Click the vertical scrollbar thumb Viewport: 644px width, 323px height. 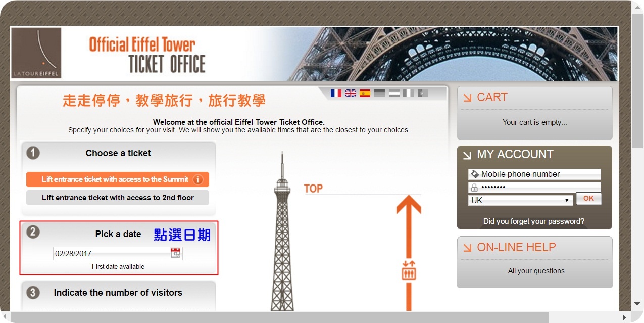pyautogui.click(x=637, y=81)
